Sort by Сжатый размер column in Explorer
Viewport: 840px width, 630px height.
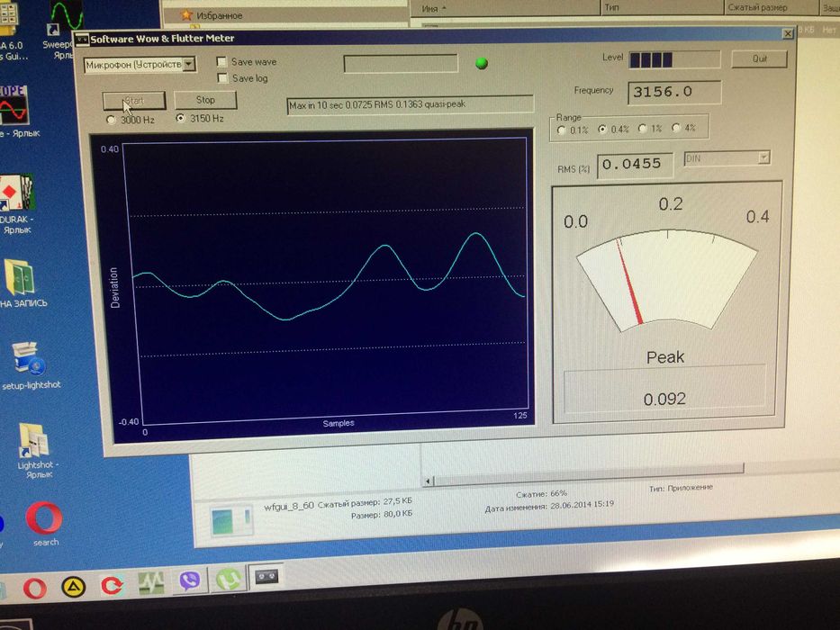(771, 7)
